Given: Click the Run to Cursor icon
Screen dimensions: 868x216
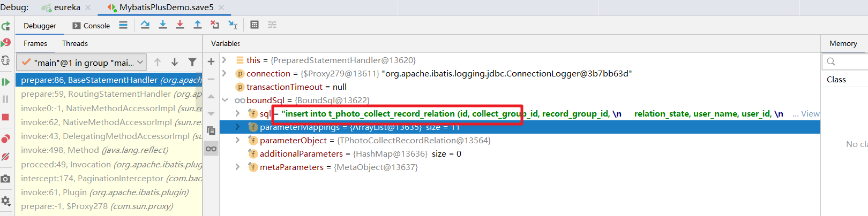Looking at the screenshot, I should tap(233, 25).
